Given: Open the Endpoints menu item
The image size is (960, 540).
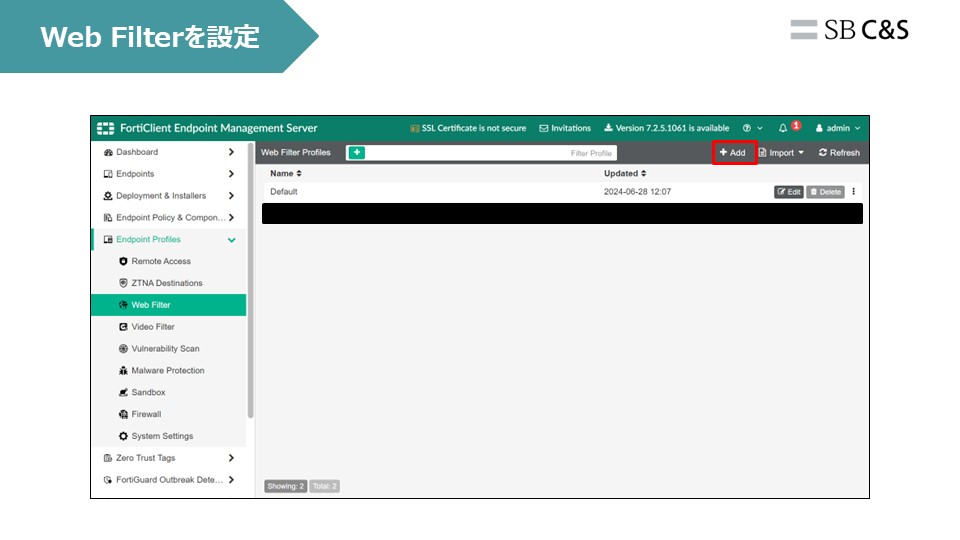Looking at the screenshot, I should point(135,174).
